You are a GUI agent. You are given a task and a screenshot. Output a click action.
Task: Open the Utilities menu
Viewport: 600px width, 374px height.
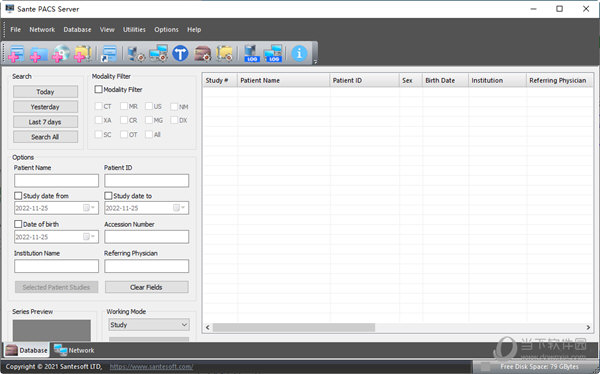coord(134,29)
